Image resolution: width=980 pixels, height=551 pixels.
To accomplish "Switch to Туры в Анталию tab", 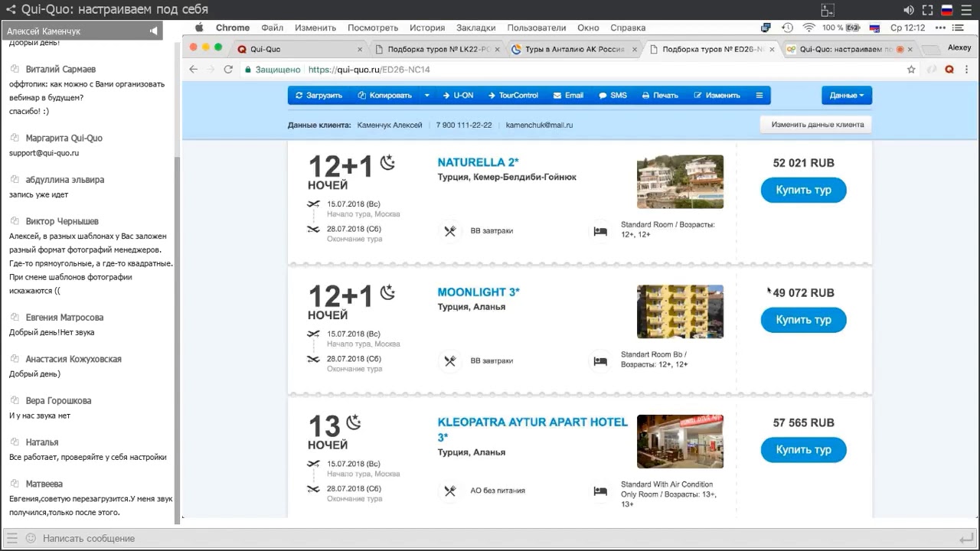I will (574, 49).
